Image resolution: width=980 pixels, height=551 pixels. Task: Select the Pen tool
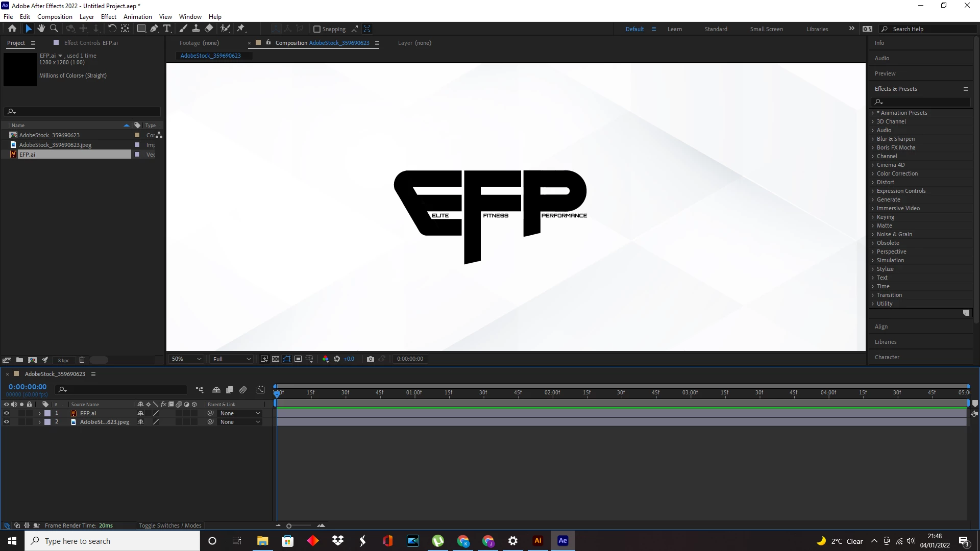point(154,29)
